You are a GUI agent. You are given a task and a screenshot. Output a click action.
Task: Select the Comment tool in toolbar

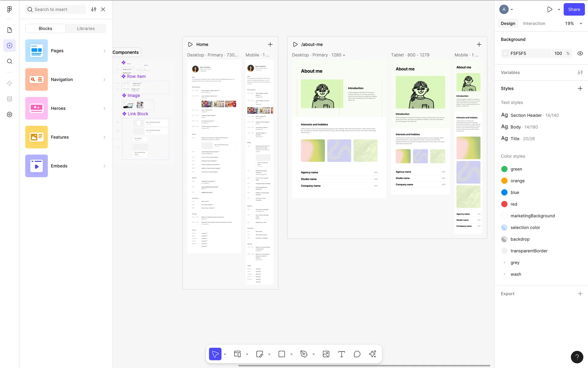tap(357, 354)
